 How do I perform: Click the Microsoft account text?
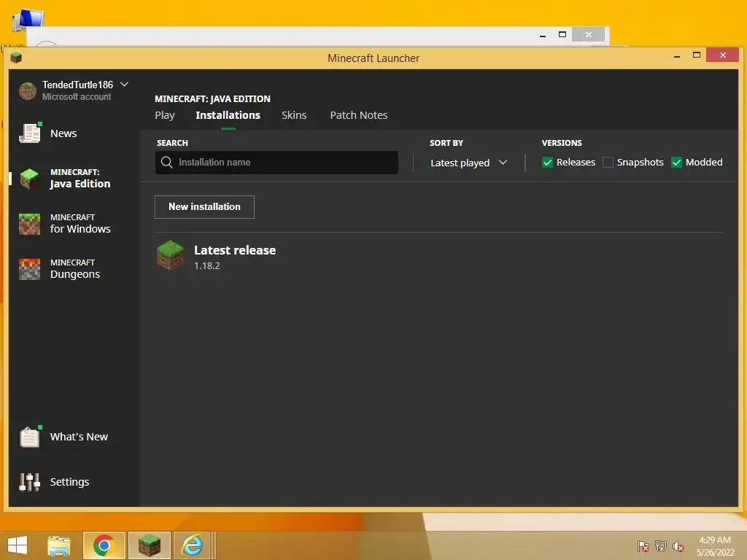tap(76, 97)
